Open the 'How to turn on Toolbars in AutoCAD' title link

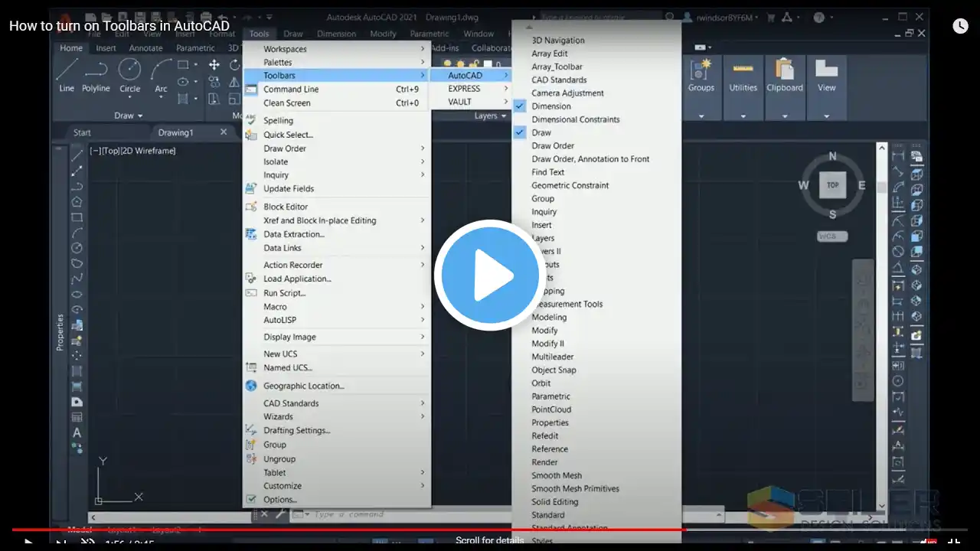click(119, 26)
